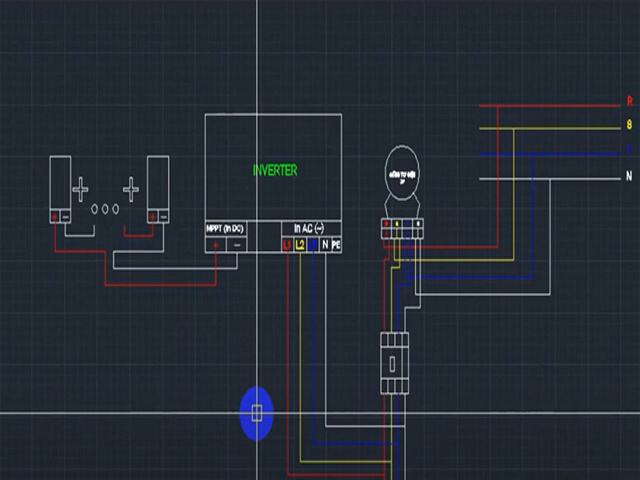
Task: Click the yellow L2 terminal box
Action: click(x=300, y=245)
